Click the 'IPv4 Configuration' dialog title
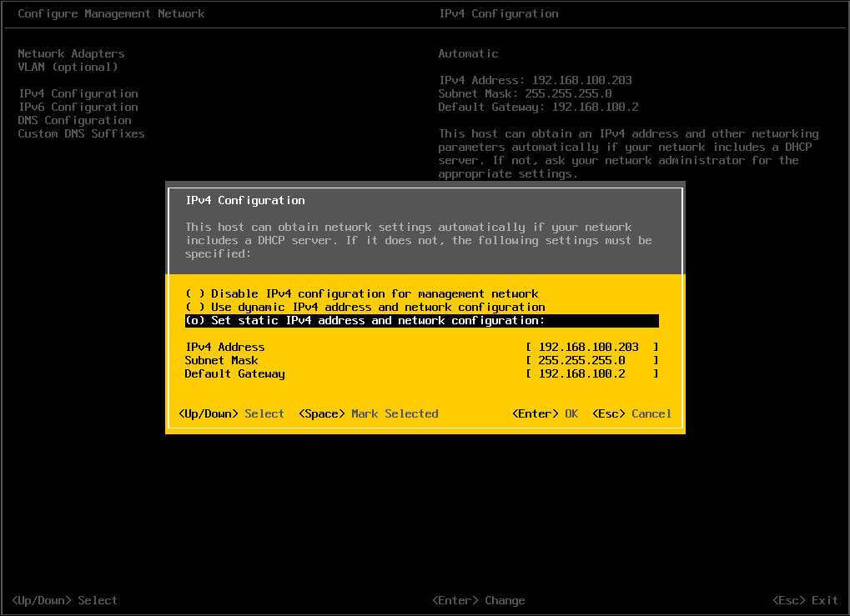 point(245,200)
